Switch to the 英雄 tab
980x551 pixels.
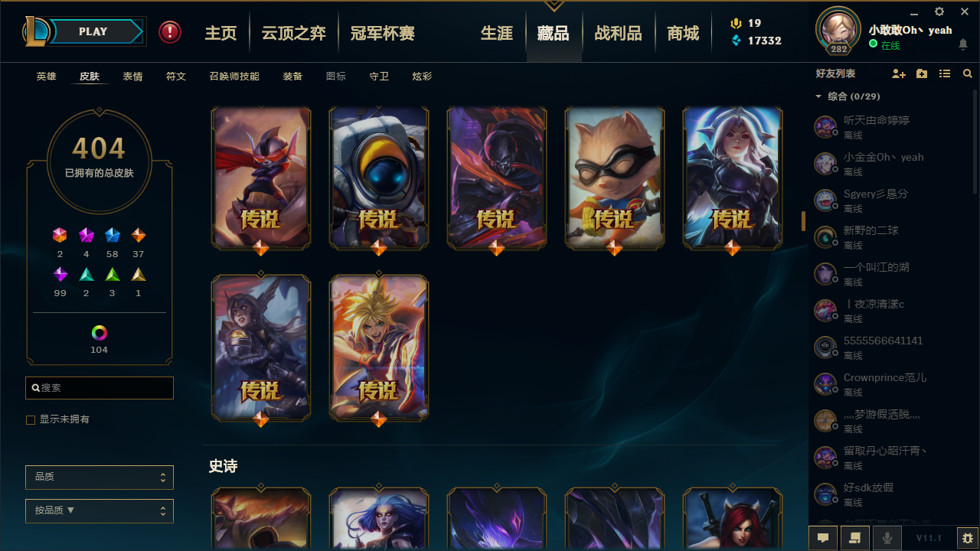pos(47,77)
